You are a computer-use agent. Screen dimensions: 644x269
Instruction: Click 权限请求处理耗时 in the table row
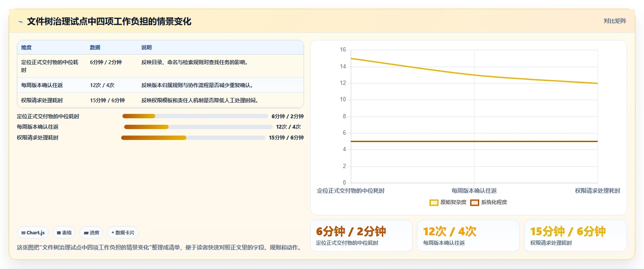42,100
